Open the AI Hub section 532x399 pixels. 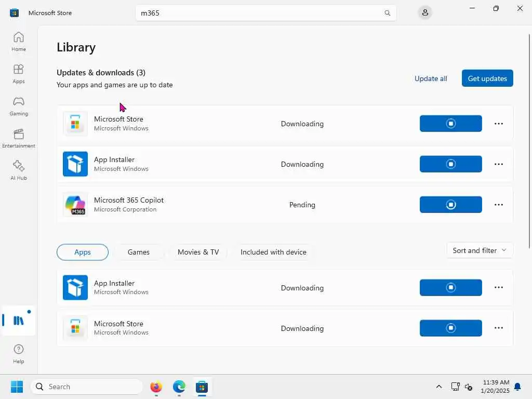[19, 170]
